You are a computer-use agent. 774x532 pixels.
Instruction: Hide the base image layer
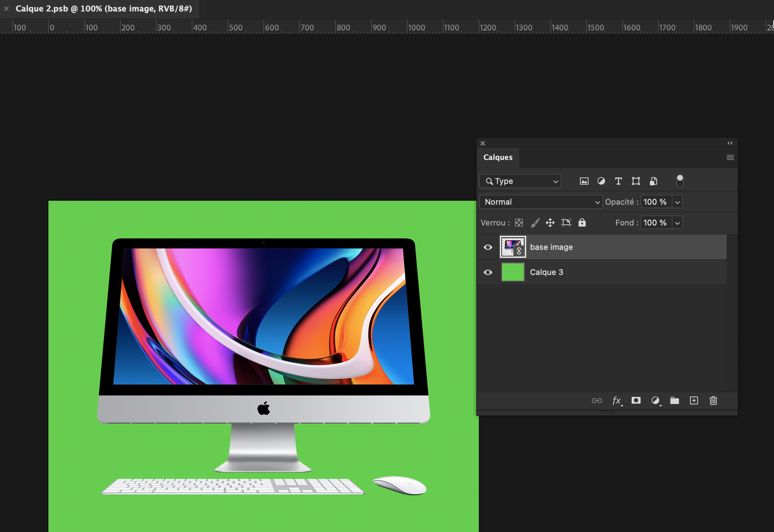[x=488, y=247]
